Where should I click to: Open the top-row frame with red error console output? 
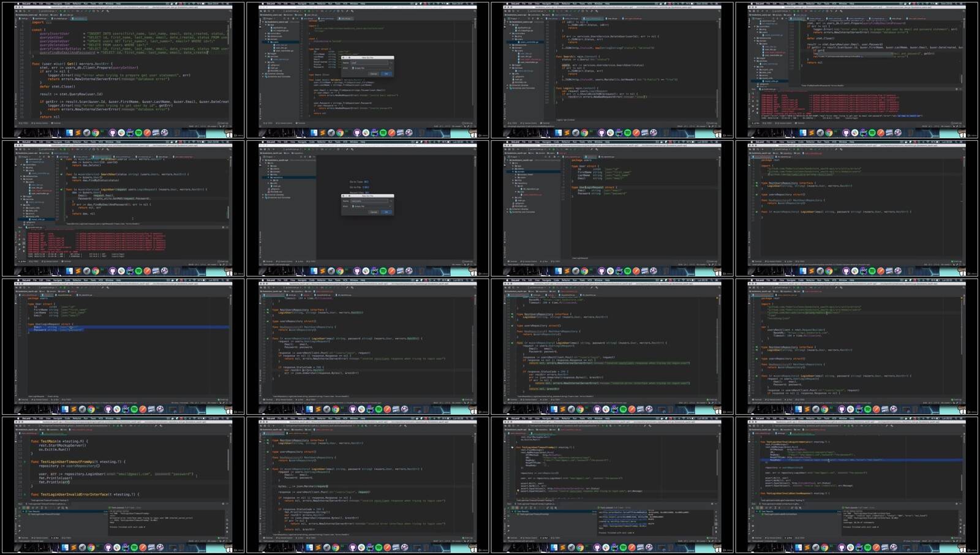point(856,70)
